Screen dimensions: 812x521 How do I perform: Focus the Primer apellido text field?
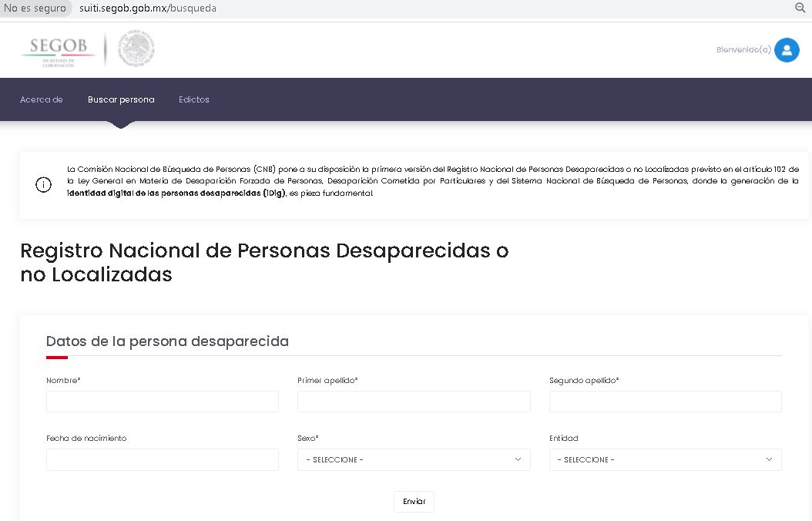pos(414,402)
